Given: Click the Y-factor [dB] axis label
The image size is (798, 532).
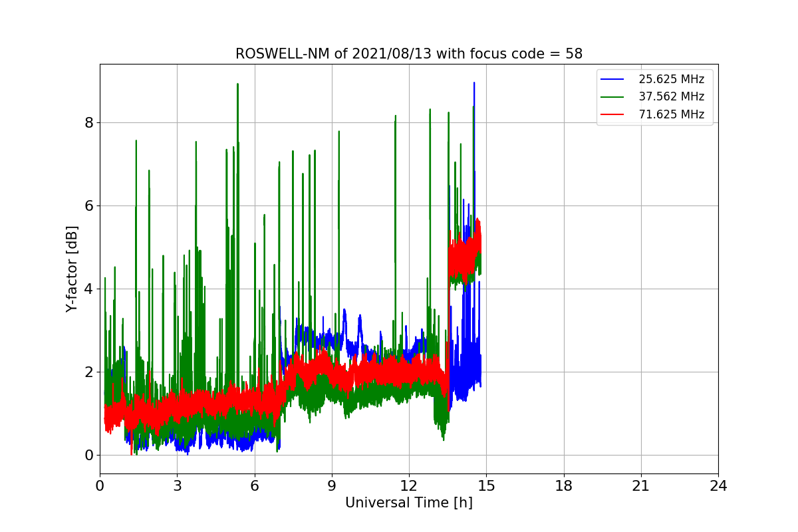Looking at the screenshot, I should (x=72, y=269).
